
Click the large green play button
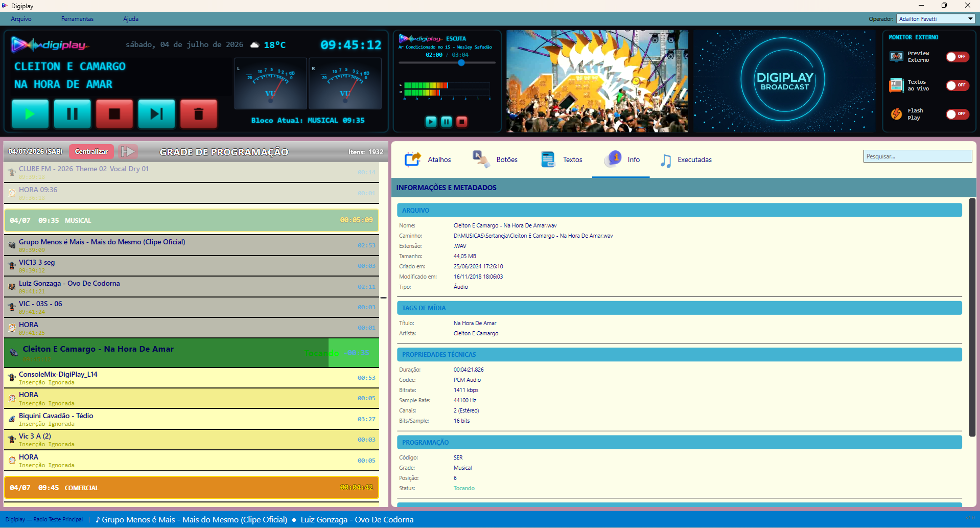click(30, 113)
